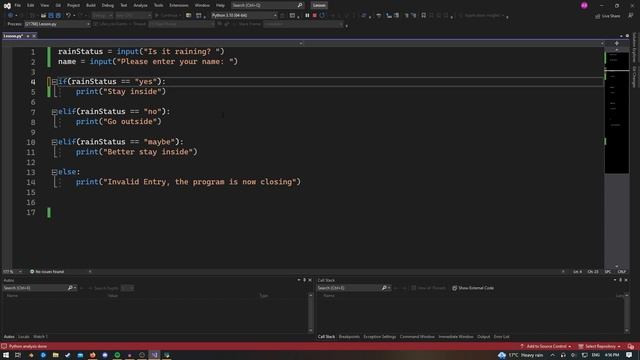
Task: Open the Add to Source Control dropdown
Action: tap(545, 347)
